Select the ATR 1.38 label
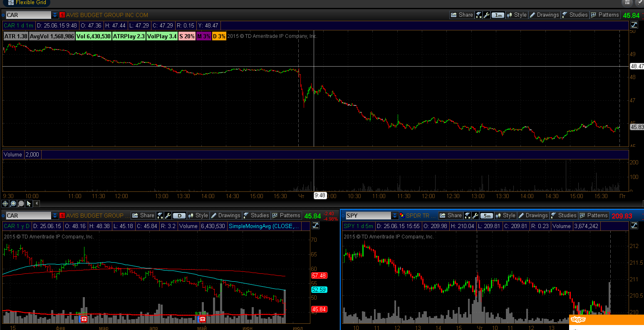Image resolution: width=644 pixels, height=330 pixels. click(16, 36)
